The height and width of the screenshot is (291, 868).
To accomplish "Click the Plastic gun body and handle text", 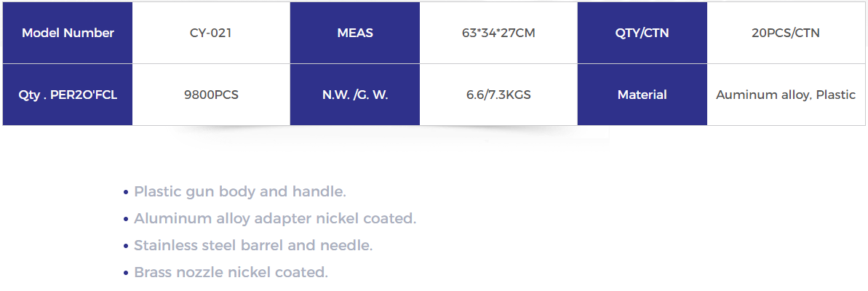I will 240,192.
